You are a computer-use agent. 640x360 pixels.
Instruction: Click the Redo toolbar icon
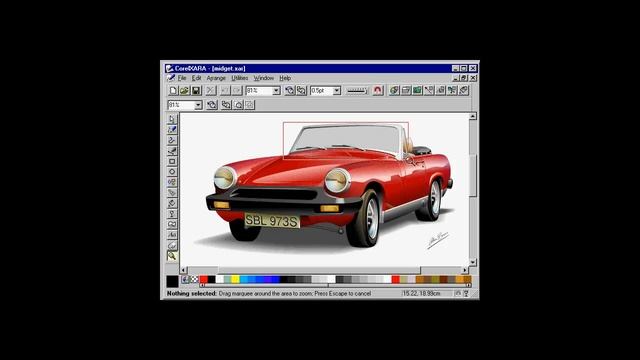[237, 91]
